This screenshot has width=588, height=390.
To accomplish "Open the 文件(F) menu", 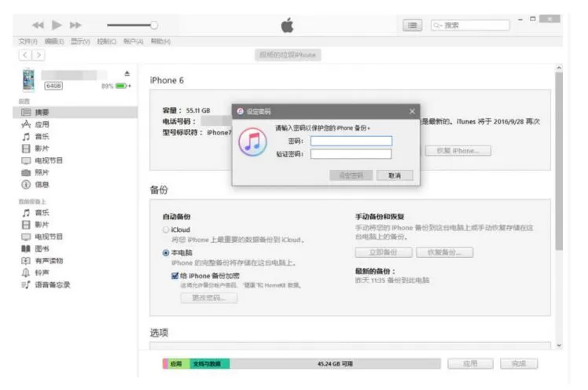I will (28, 41).
